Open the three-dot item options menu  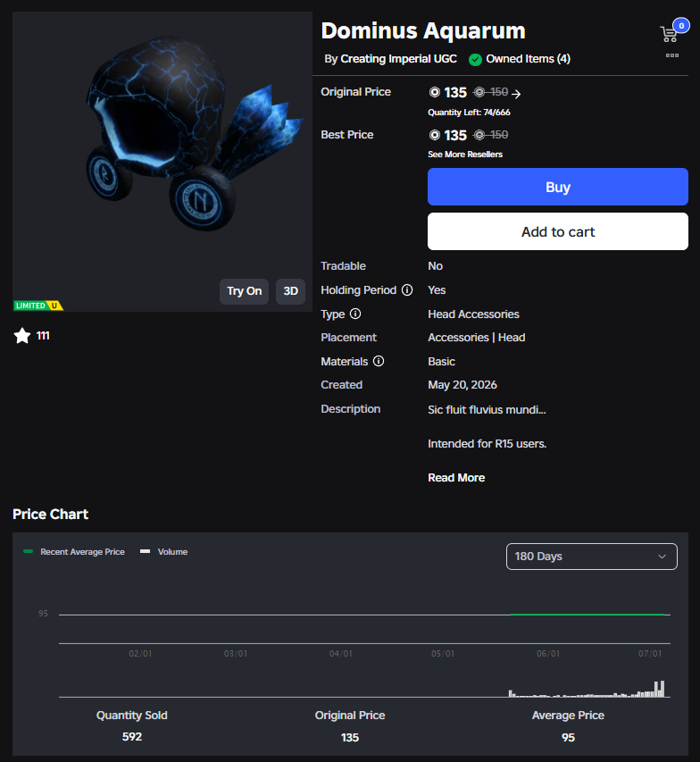pyautogui.click(x=672, y=55)
